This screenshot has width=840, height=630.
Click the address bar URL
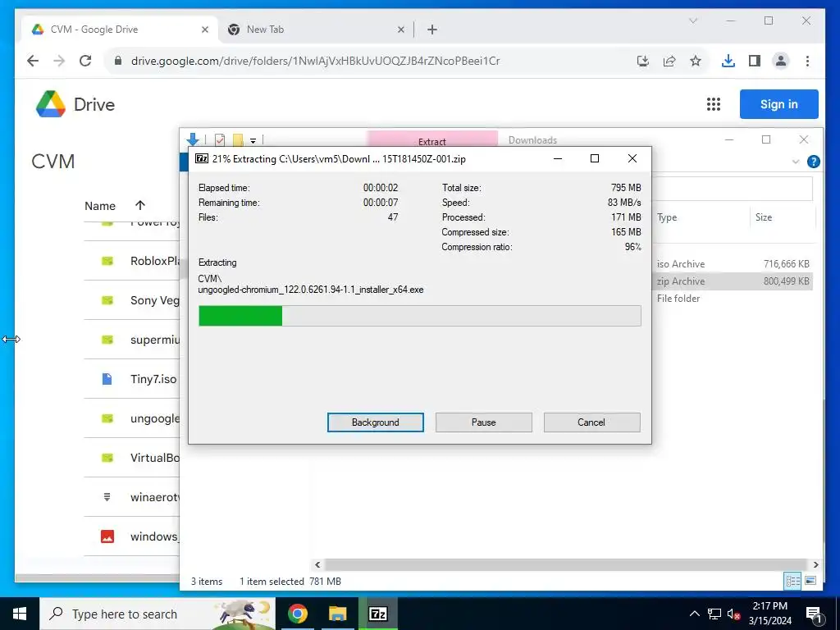[315, 61]
